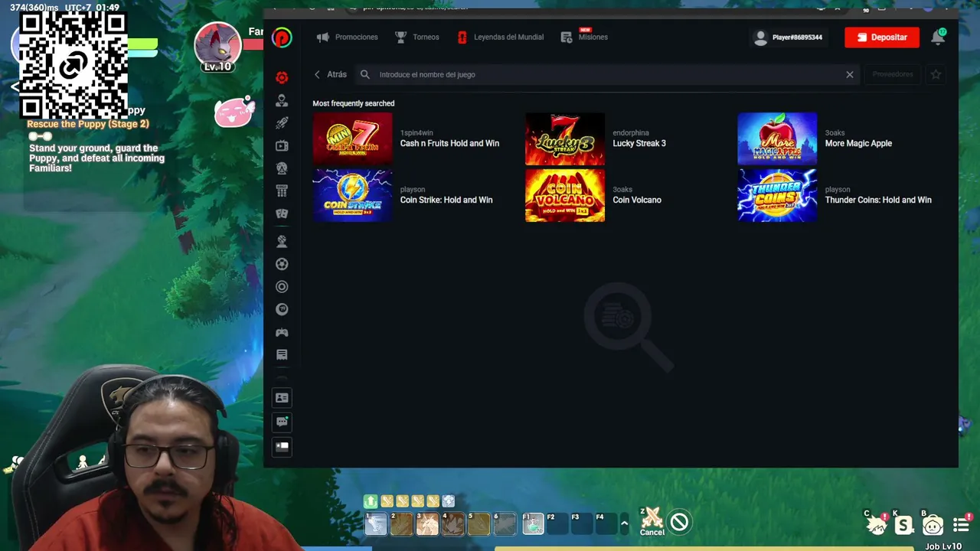
Task: Click the notifications bell icon
Action: (938, 37)
